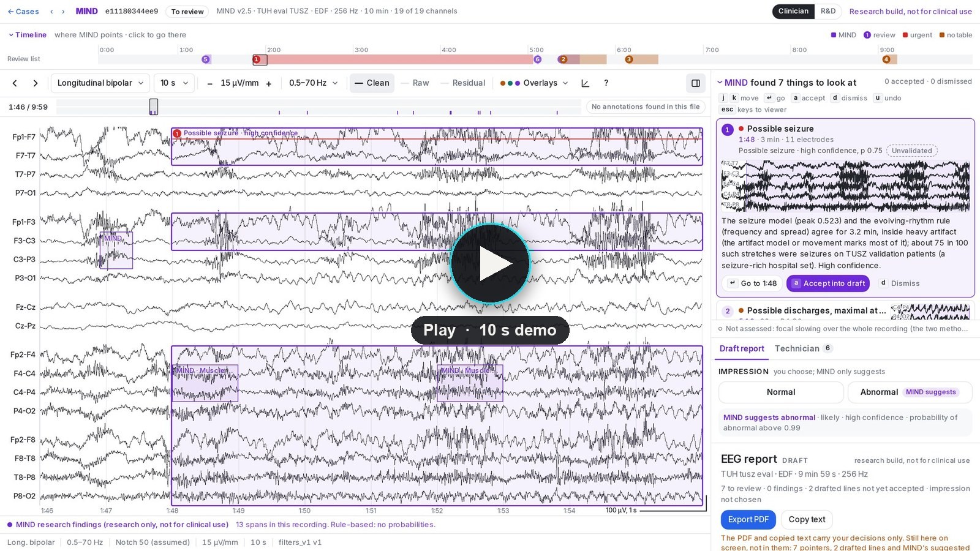The width and height of the screenshot is (980, 551).
Task: Open the 10 s window length dropdown
Action: 174,83
